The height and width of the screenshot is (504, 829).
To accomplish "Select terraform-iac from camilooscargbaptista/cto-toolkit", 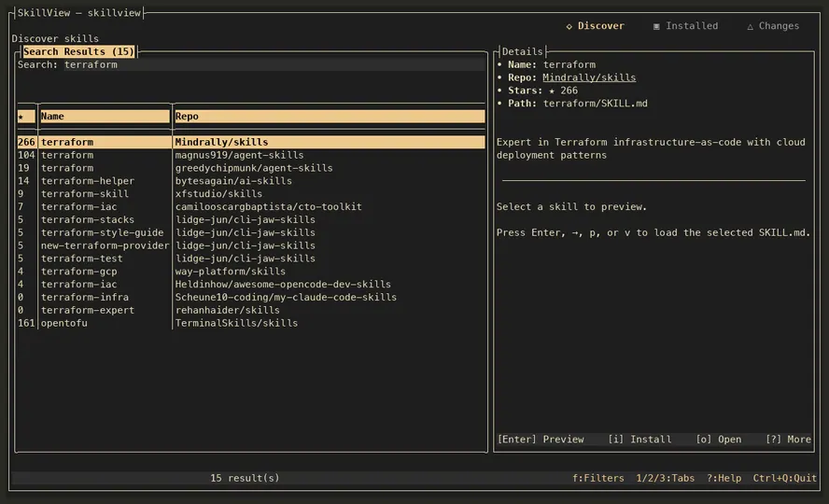I will point(251,207).
